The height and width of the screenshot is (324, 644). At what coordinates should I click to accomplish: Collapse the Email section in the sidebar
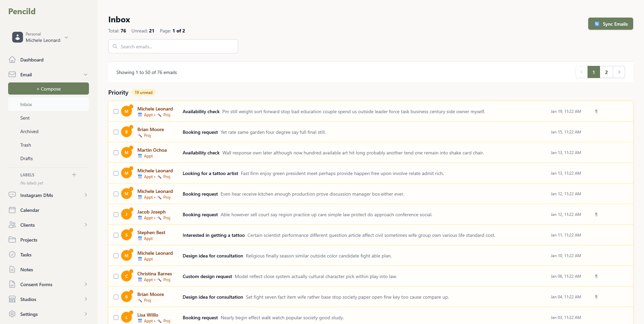click(x=86, y=74)
